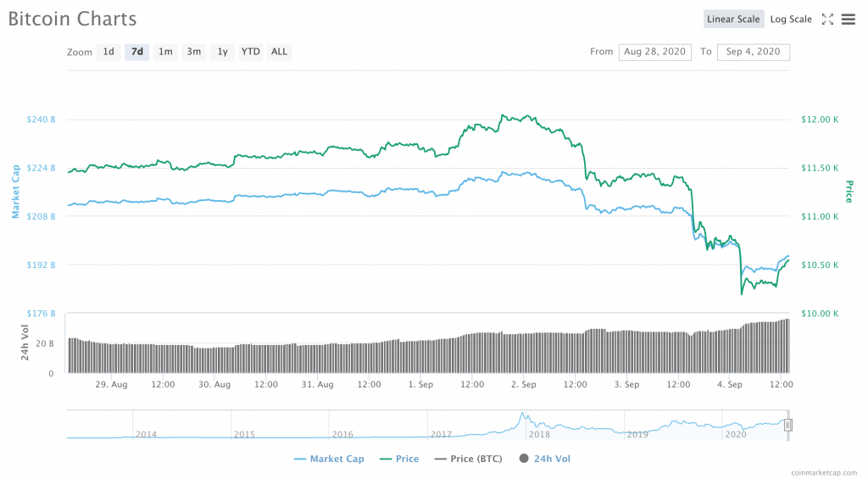Pick the YTD zoom range
The height and width of the screenshot is (479, 868).
pos(251,52)
